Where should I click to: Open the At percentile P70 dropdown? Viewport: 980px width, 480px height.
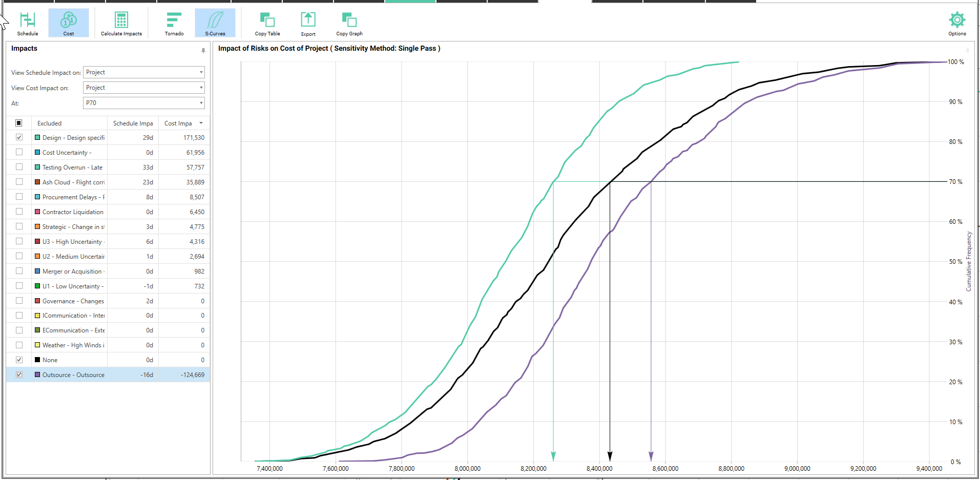(x=143, y=103)
